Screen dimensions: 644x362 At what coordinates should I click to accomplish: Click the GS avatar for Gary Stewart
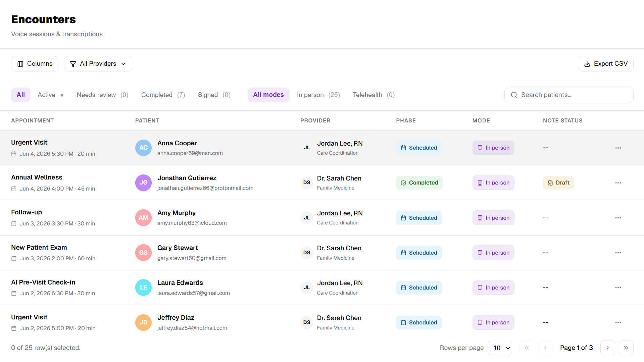[x=143, y=253]
